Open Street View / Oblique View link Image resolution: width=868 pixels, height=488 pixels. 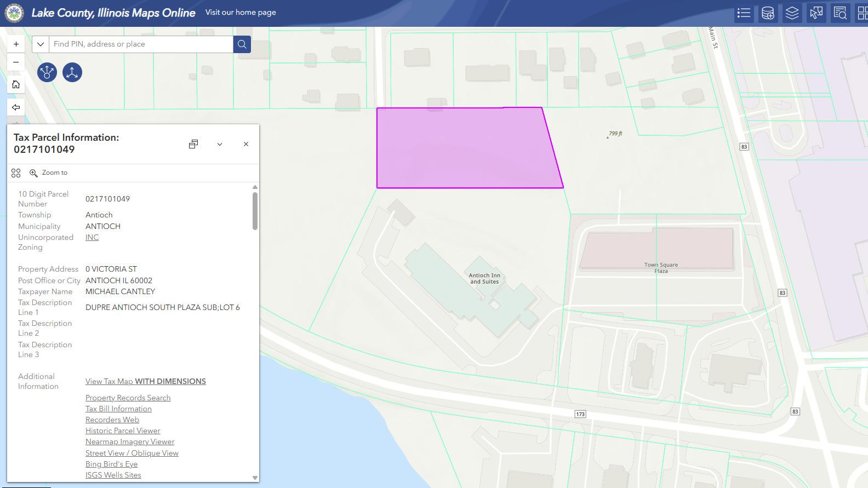click(x=132, y=453)
